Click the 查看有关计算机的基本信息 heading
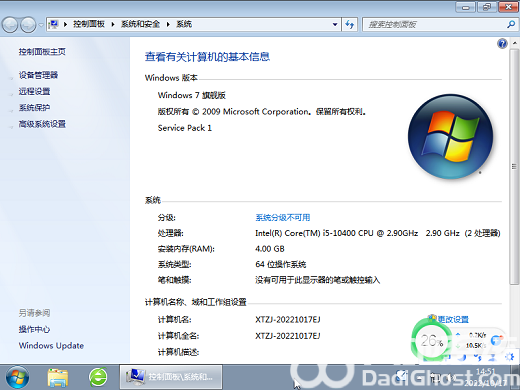This screenshot has width=520, height=390. [x=207, y=57]
